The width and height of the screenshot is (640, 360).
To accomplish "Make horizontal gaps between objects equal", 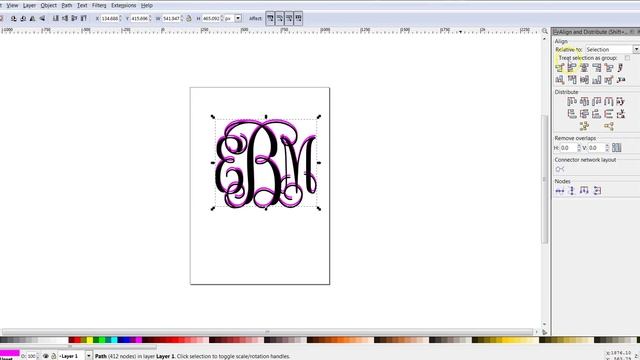I will click(x=609, y=101).
